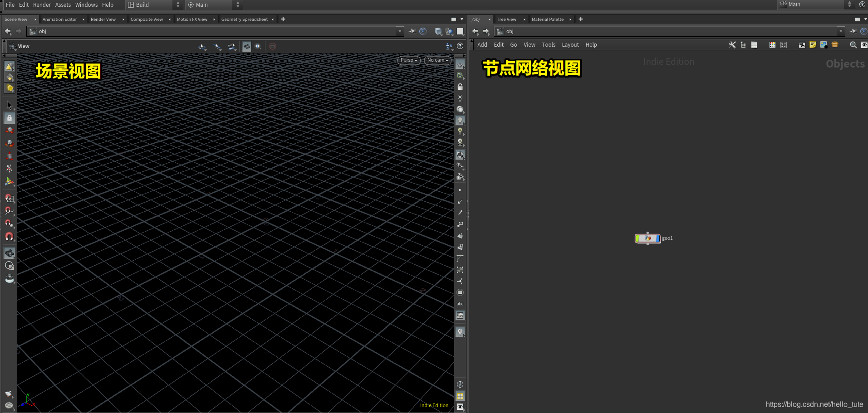Switch to the Tree View tab
Screen dimensions: 868x413
point(506,19)
